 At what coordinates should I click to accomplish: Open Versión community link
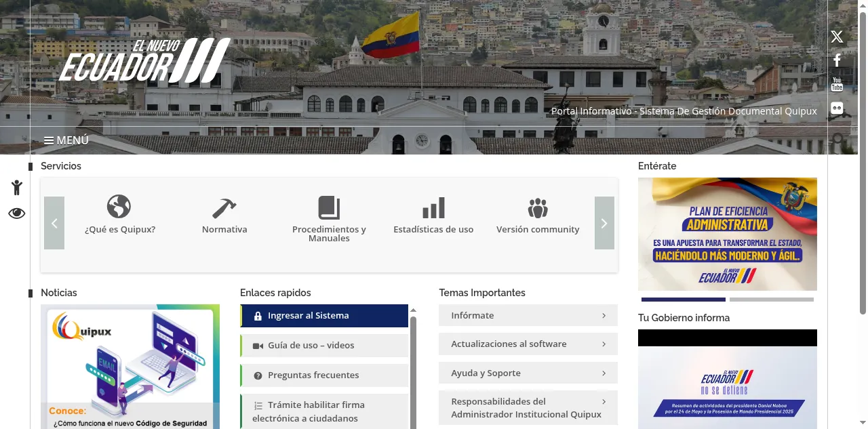pyautogui.click(x=538, y=230)
